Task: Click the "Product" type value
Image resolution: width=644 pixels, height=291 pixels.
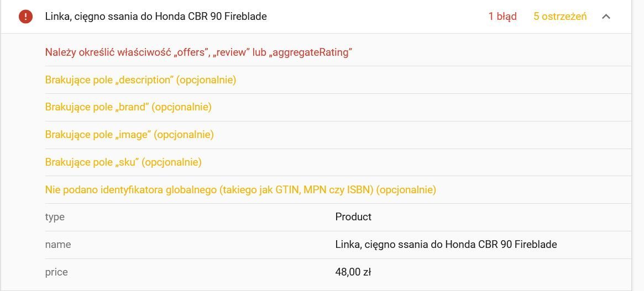Action: [353, 217]
